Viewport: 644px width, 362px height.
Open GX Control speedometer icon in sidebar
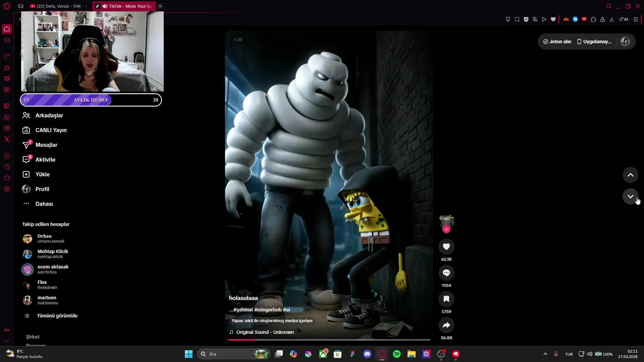(x=7, y=56)
